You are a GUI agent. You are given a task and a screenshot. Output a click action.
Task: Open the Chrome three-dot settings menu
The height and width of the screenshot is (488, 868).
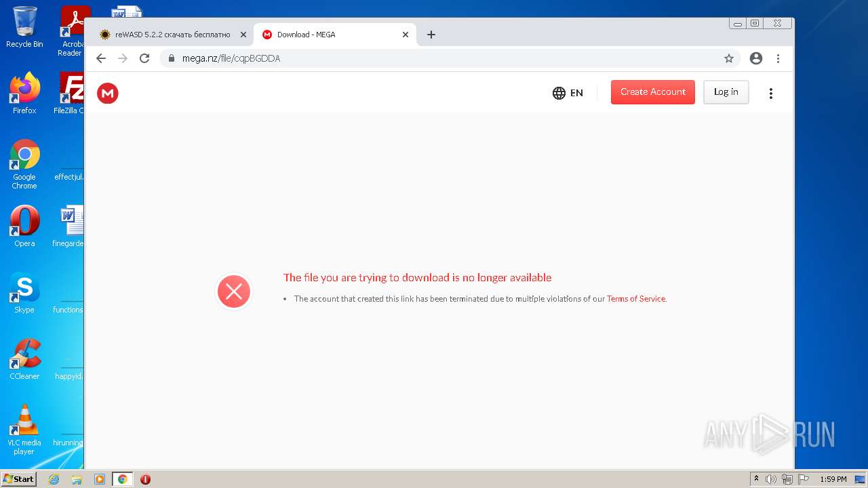778,58
